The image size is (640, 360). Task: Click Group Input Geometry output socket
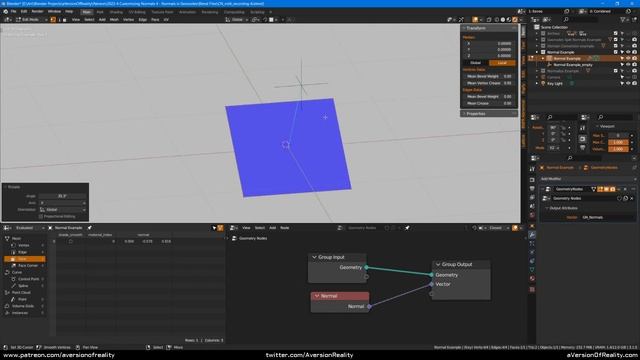point(366,267)
